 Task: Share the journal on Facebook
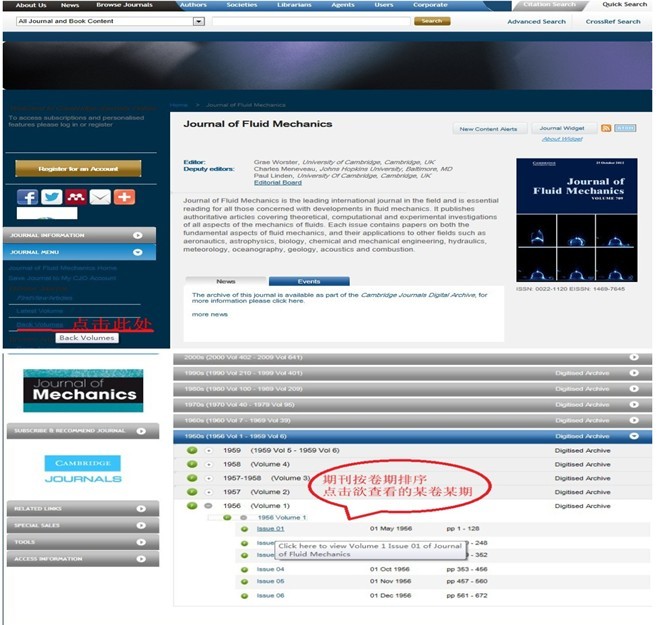(28, 197)
